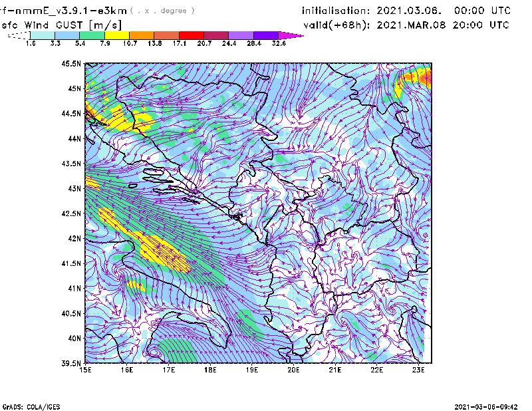Click the red 17.1–20.7 legend swatch
Image resolution: width=532 pixels, height=411 pixels.
(192, 35)
